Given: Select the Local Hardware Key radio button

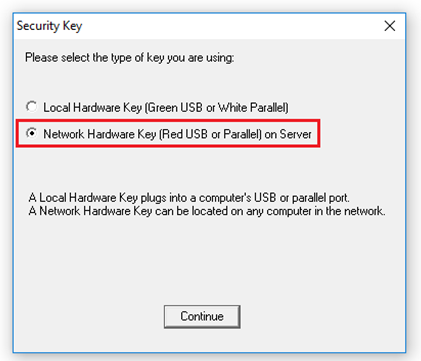Looking at the screenshot, I should click(x=32, y=107).
